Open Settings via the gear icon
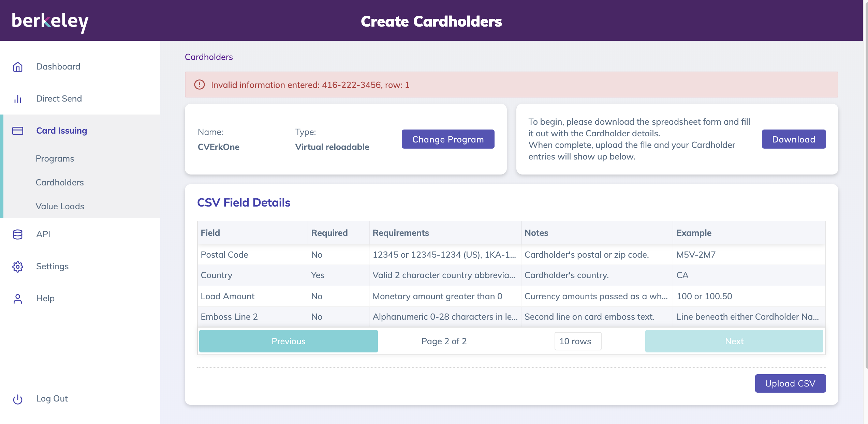868x424 pixels. click(x=18, y=267)
